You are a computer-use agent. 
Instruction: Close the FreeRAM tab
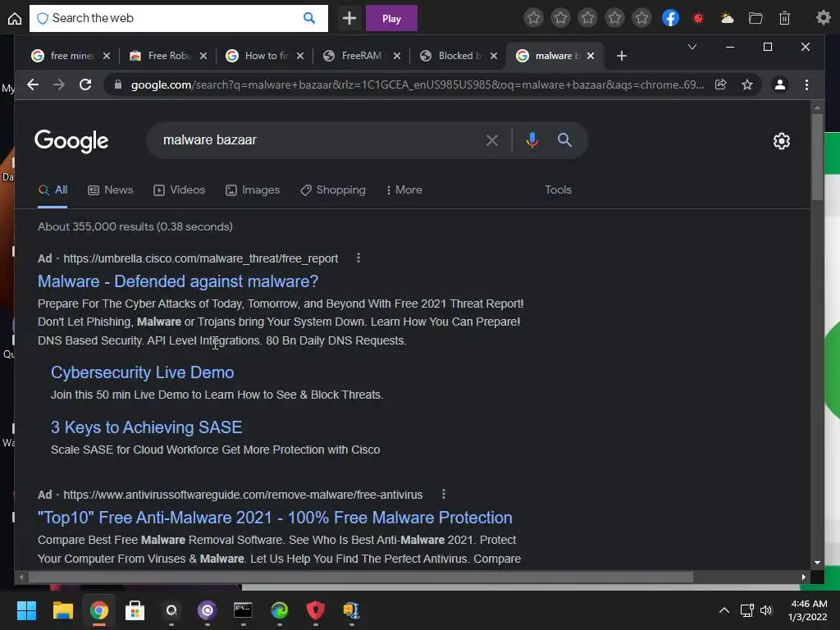397,56
